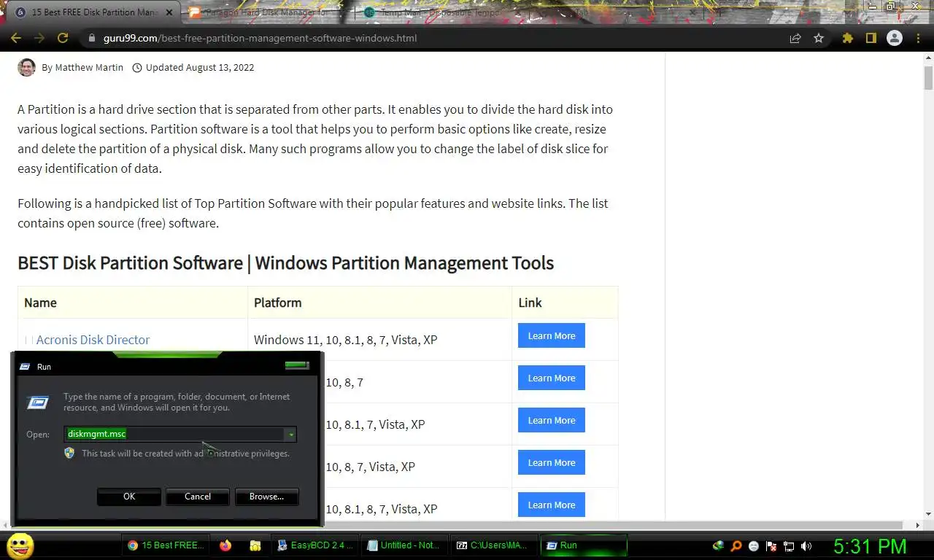Click the smiley Start button

(x=20, y=545)
